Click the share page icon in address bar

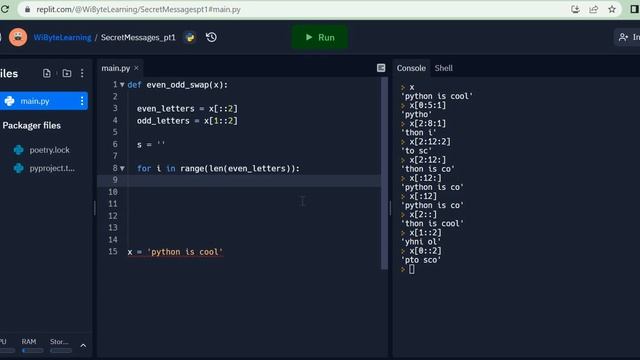pos(593,9)
